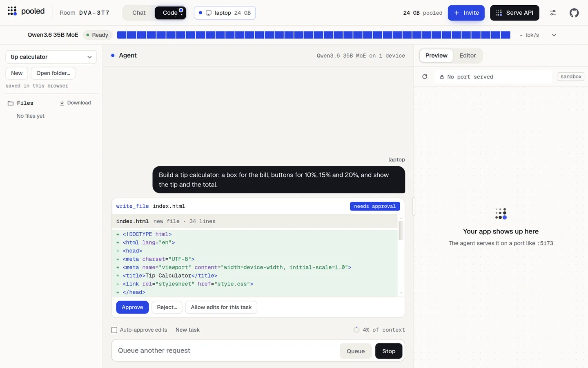This screenshot has width=588, height=368.
Task: Click the No files yet text
Action: coord(31,116)
